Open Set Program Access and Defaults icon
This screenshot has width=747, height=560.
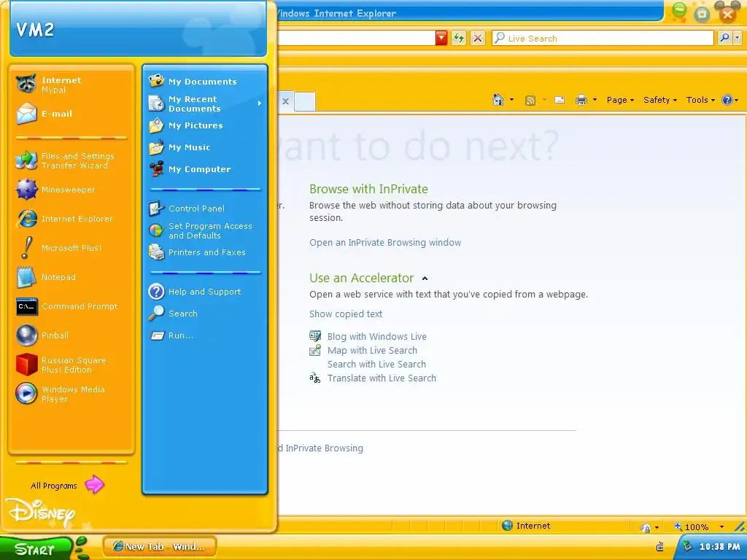156,230
